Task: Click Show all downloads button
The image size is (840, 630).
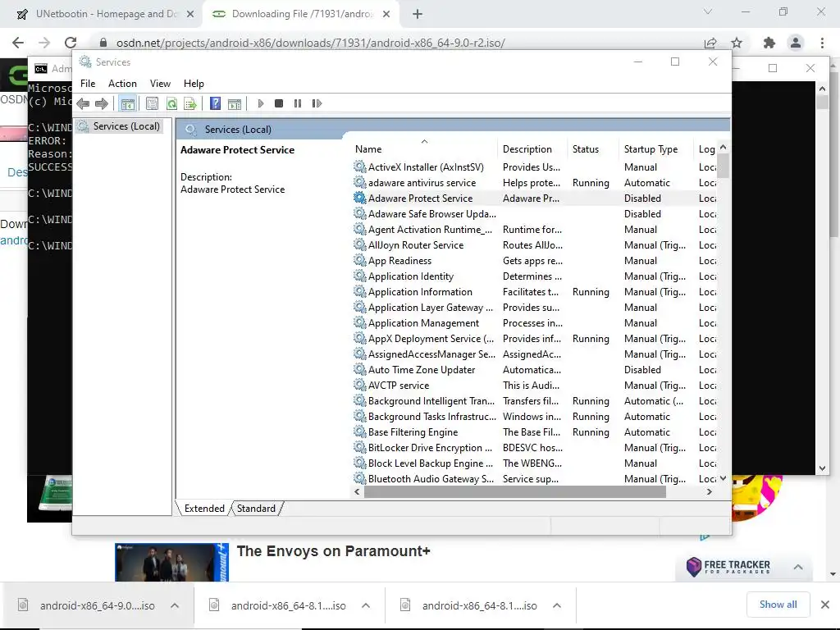Action: click(778, 605)
